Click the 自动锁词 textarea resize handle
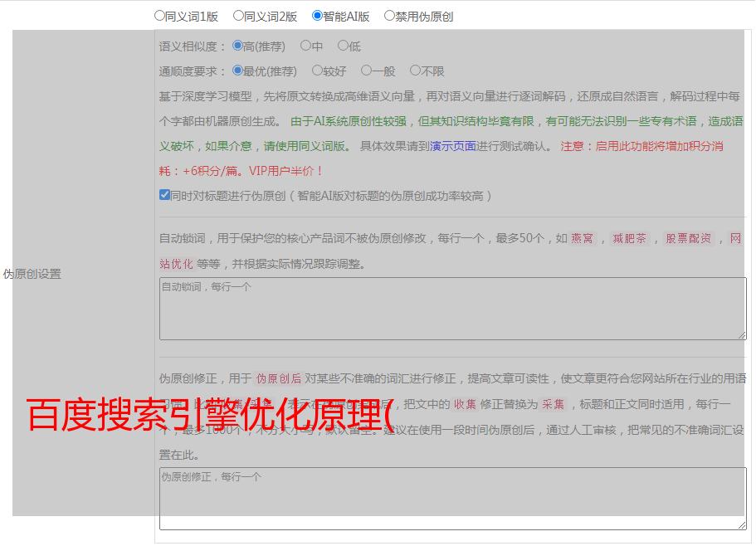The image size is (756, 546). click(742, 335)
